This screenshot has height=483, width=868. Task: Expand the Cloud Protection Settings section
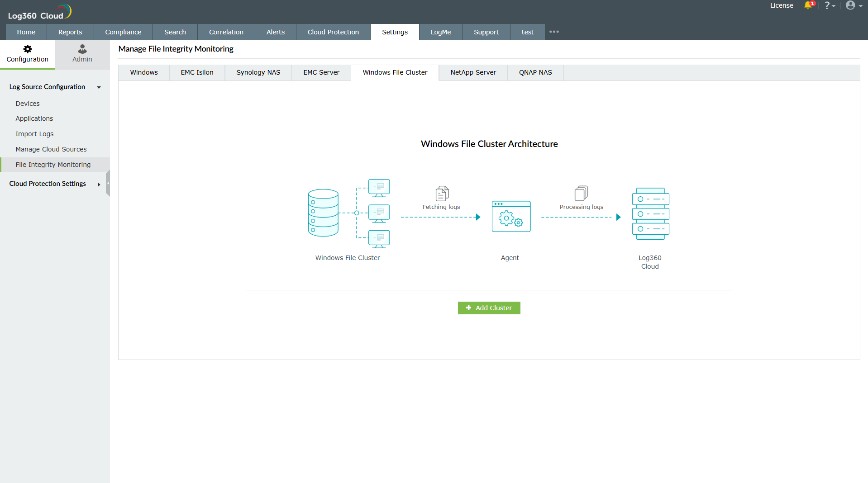(x=99, y=184)
